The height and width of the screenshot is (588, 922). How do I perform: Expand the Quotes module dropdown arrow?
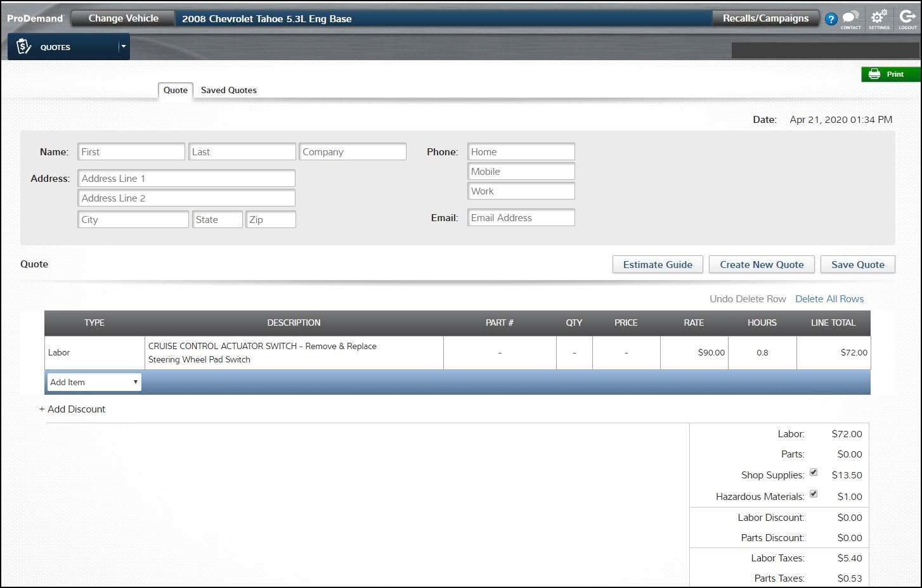tap(123, 47)
